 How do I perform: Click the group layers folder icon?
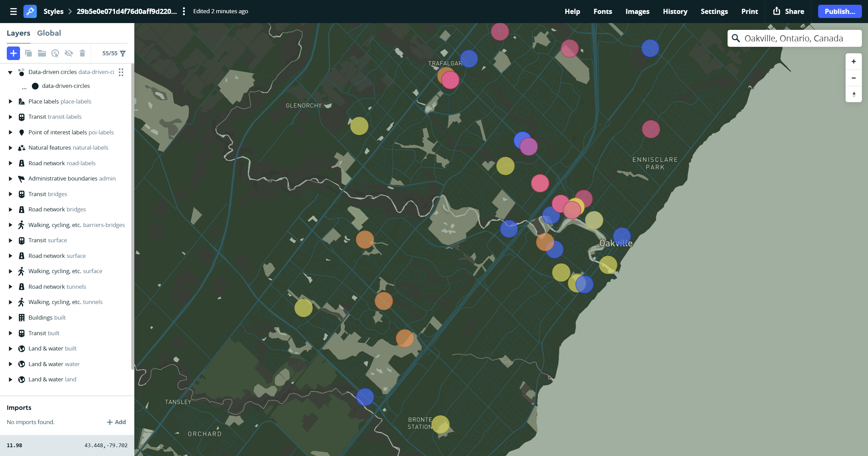(42, 53)
